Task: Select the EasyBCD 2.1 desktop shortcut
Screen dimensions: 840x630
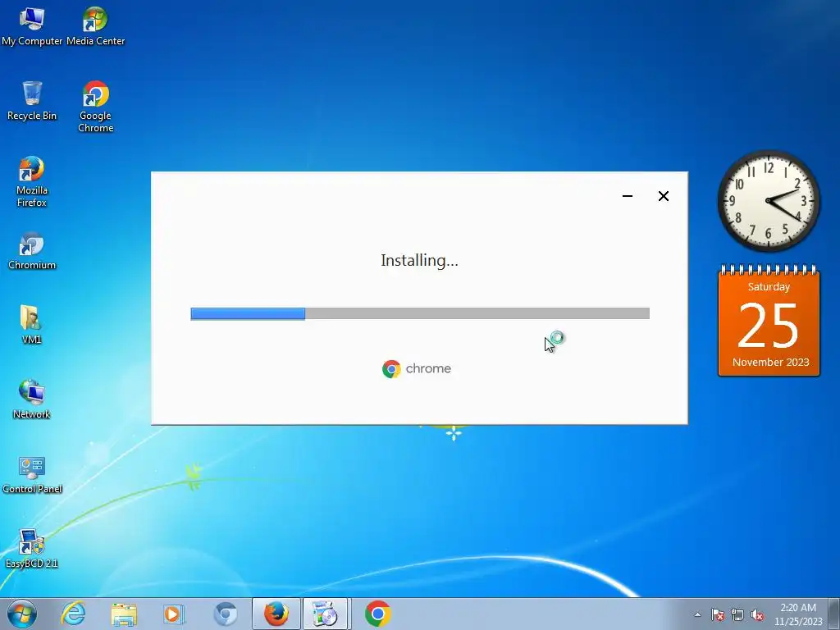Action: 32,549
